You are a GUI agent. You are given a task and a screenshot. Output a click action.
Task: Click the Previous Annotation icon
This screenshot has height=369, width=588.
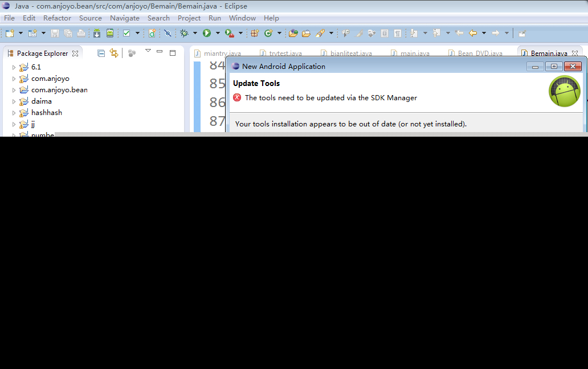coord(436,34)
